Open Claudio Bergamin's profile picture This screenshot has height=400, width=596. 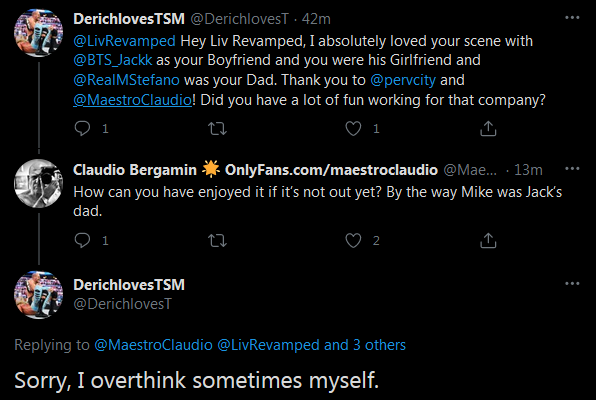point(38,183)
